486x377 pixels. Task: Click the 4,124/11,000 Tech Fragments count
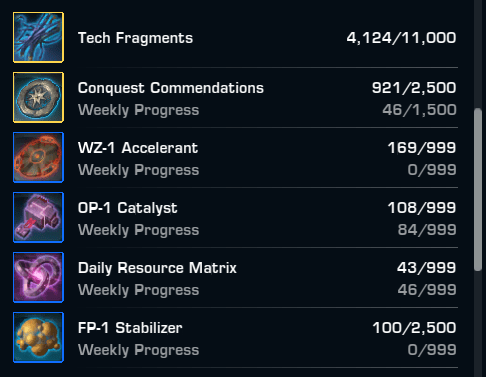tap(401, 38)
